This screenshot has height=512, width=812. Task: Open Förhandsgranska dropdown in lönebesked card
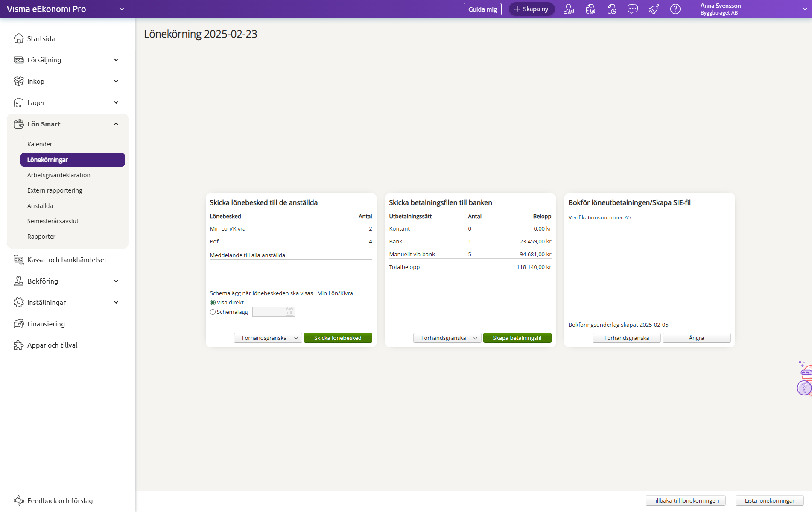pos(268,338)
